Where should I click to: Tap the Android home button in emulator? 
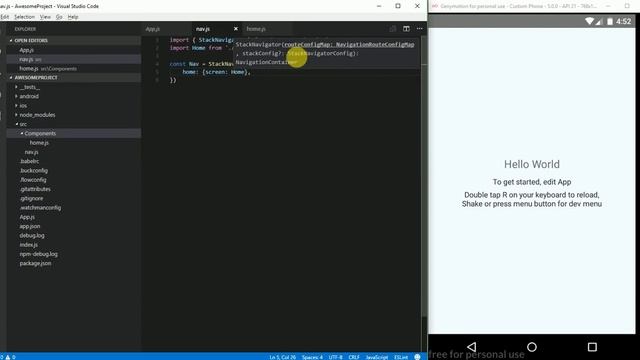pyautogui.click(x=532, y=347)
